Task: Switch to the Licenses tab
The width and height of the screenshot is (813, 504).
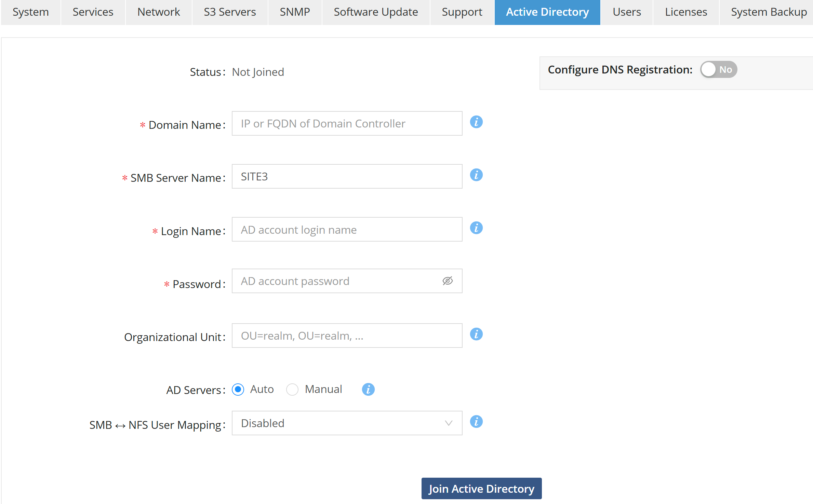Action: (x=686, y=12)
